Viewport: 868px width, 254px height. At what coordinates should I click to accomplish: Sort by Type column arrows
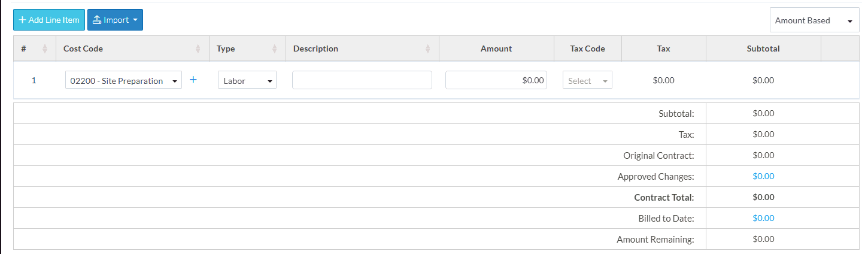(x=275, y=49)
